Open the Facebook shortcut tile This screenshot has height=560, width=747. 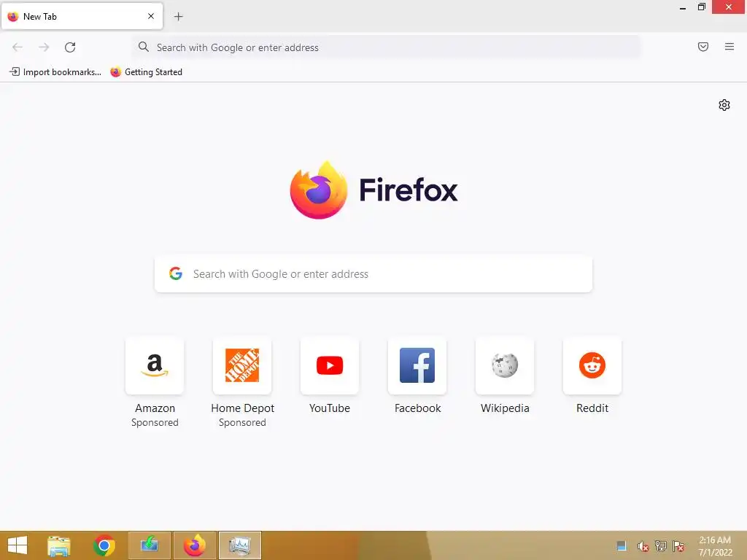(x=417, y=366)
